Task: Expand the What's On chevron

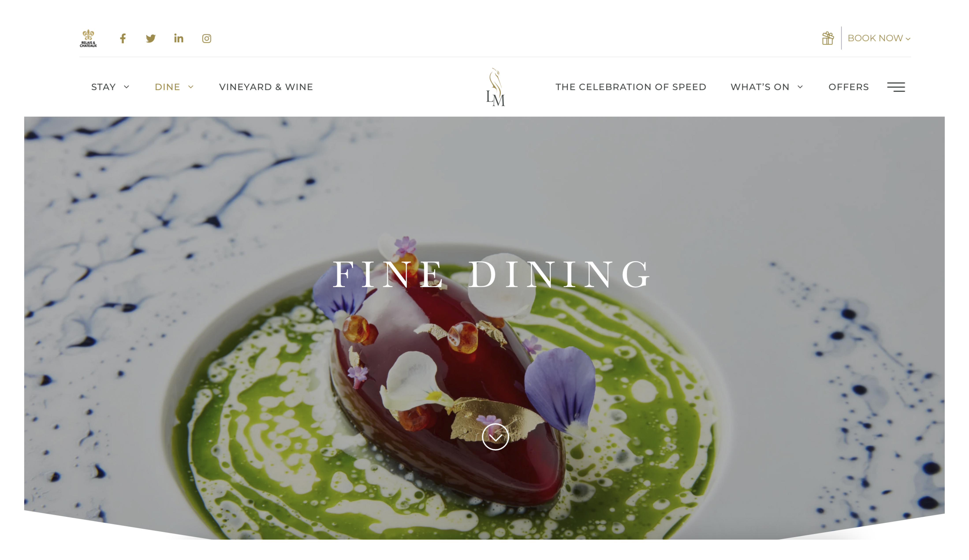Action: point(800,87)
